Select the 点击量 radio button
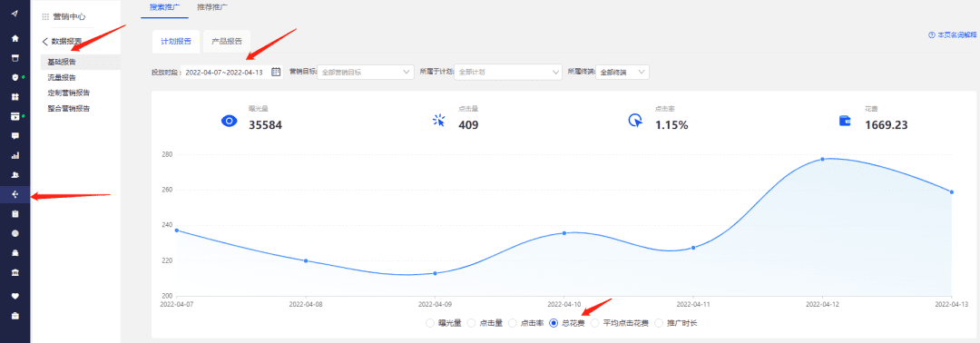 point(471,323)
